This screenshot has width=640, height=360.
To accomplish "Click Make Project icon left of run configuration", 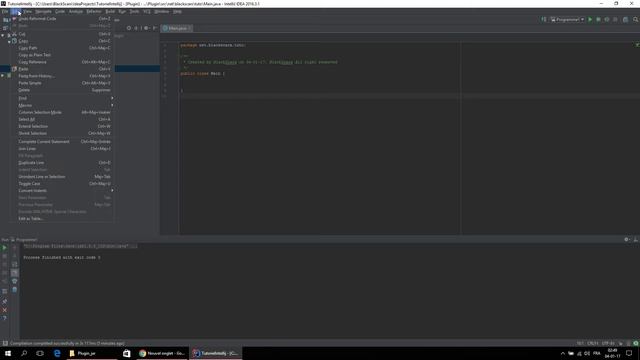I will pyautogui.click(x=544, y=20).
